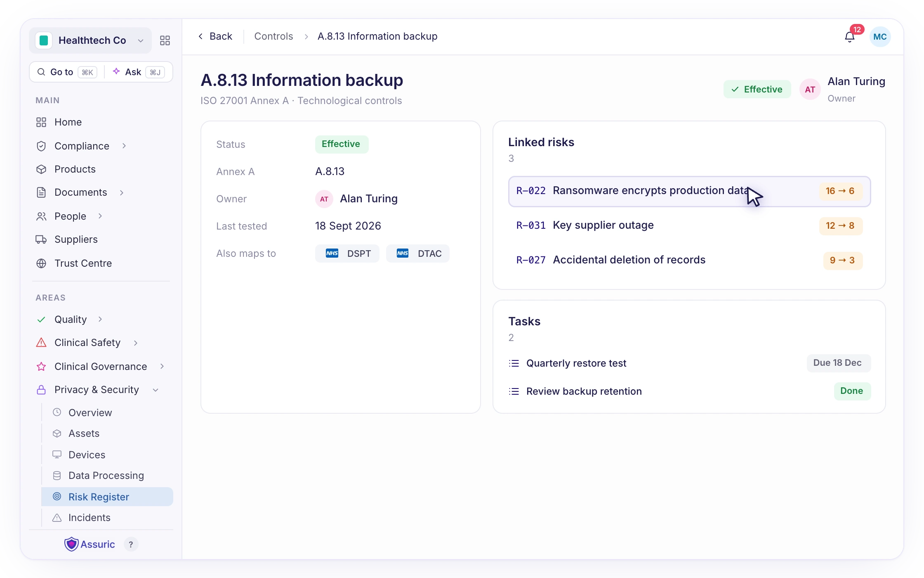Screen dimensions: 924x578
Task: Expand the Quality chevron
Action: tap(100, 319)
